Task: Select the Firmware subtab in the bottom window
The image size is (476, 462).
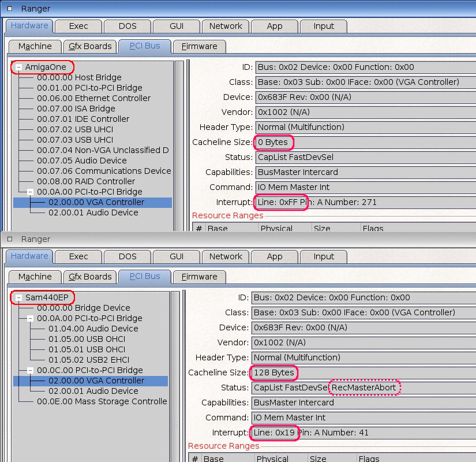Action: (199, 277)
